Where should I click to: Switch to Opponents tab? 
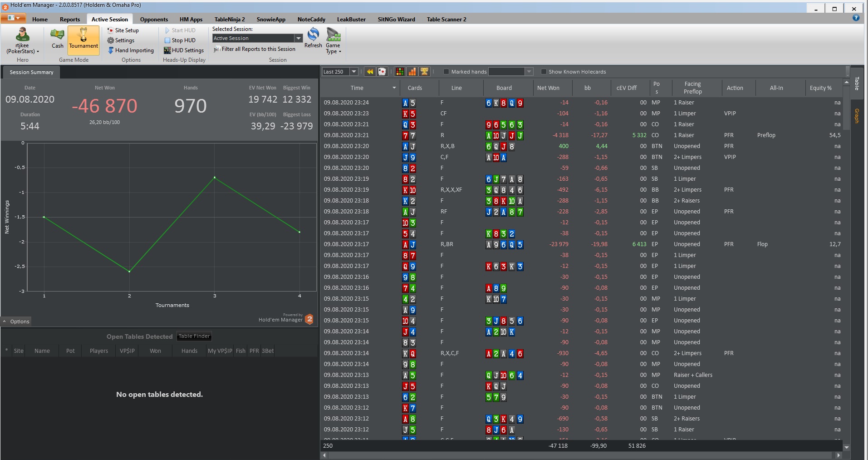click(x=154, y=19)
